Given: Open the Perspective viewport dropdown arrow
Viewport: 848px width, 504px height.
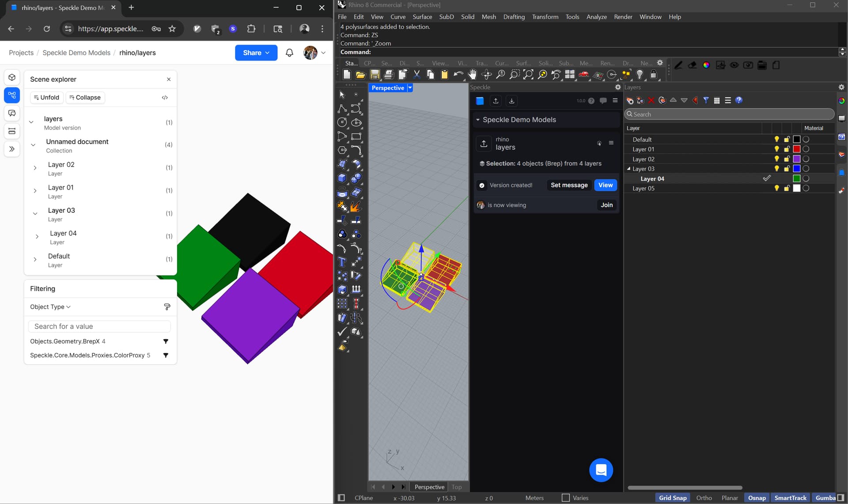Looking at the screenshot, I should click(410, 88).
